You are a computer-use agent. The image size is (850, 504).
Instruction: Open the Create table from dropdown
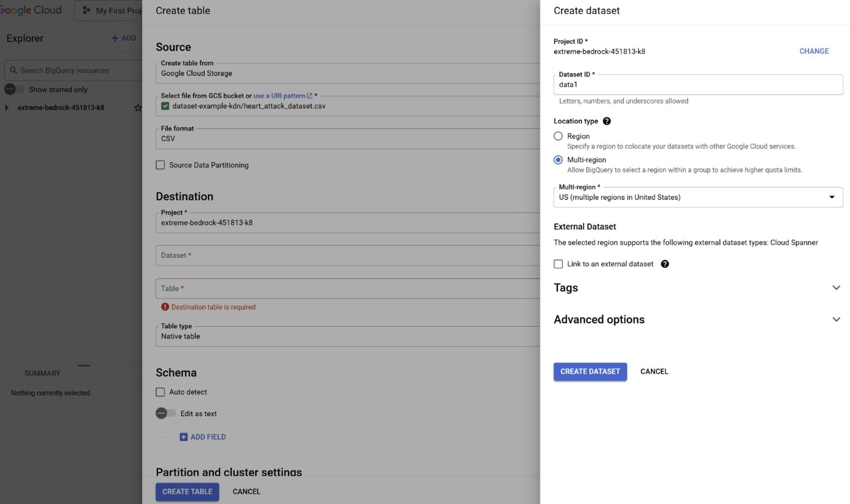[x=347, y=73]
